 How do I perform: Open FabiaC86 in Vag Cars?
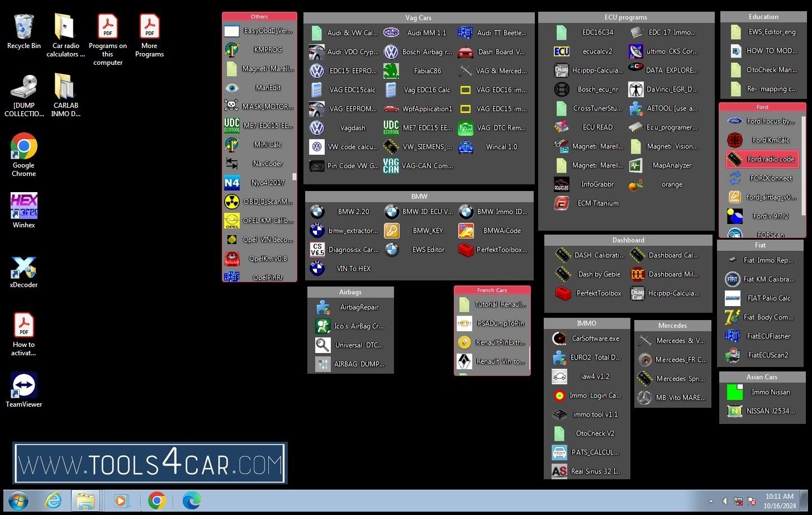tap(418, 71)
